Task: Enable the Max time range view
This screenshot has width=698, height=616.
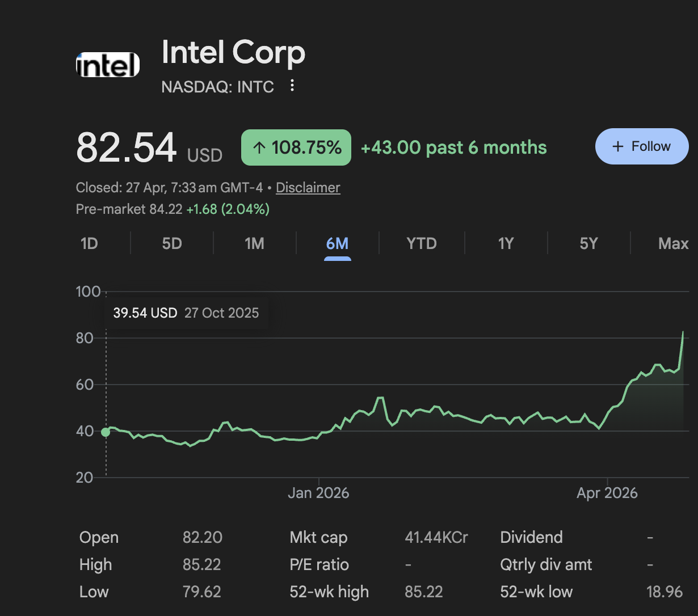Action: click(673, 243)
